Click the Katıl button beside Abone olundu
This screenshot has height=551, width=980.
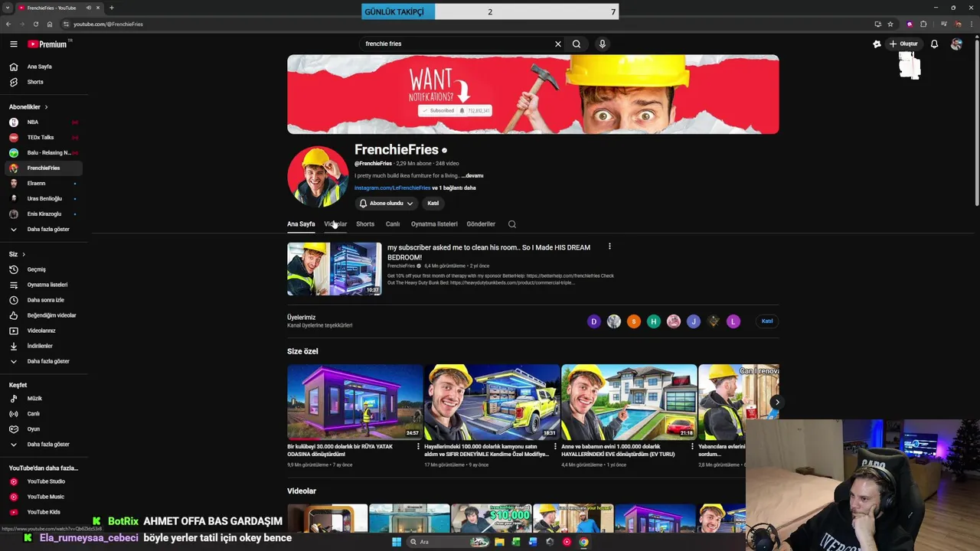point(433,204)
